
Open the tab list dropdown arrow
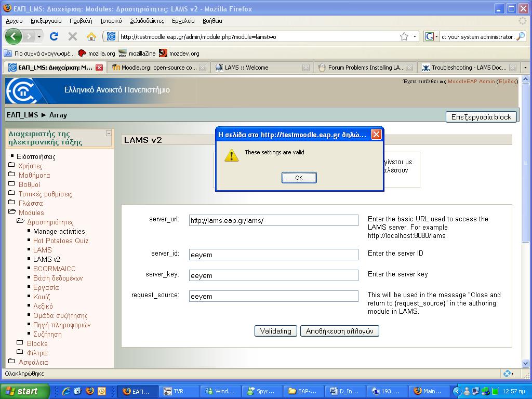(525, 68)
